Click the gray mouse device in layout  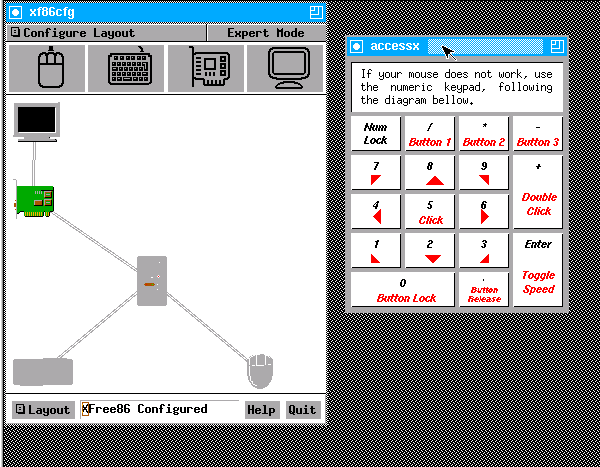260,371
